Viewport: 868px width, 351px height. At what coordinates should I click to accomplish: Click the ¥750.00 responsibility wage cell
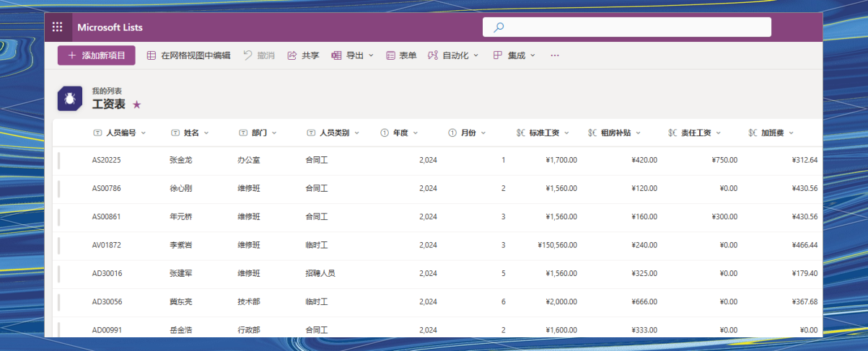[x=724, y=160]
